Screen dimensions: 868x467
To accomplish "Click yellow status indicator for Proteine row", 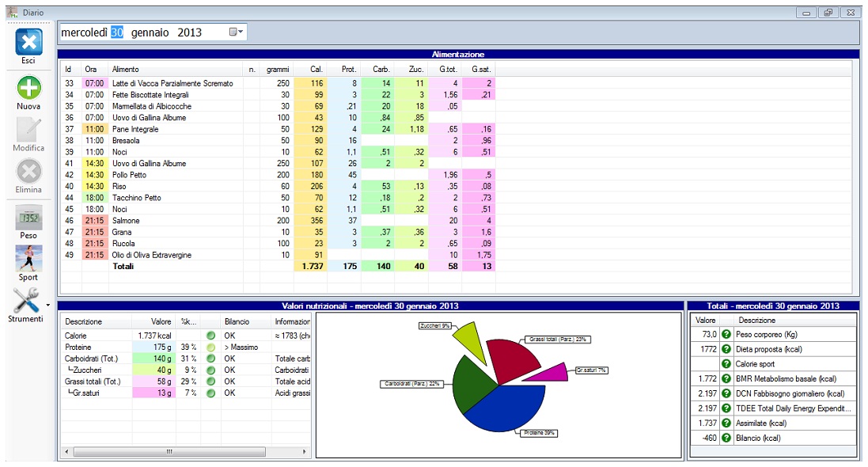I will [x=211, y=347].
